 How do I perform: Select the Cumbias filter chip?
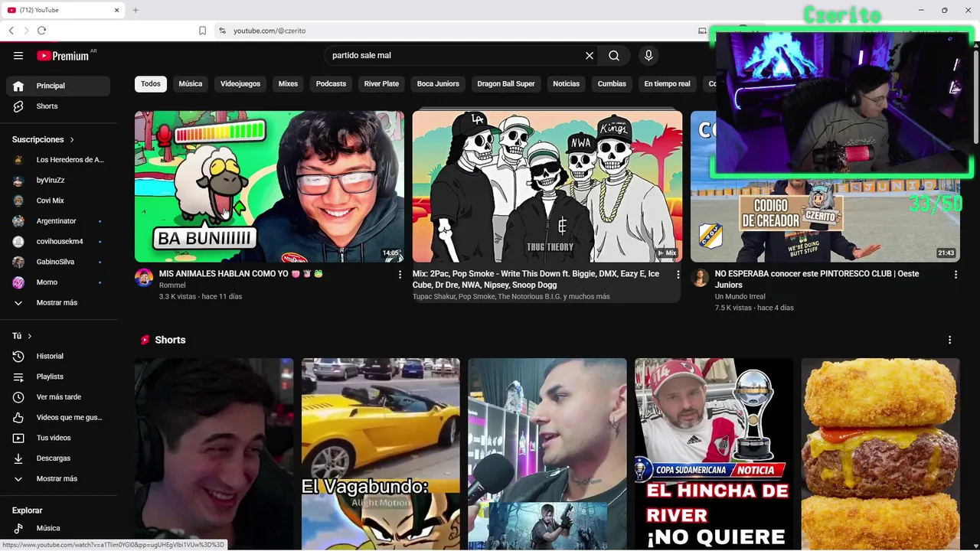[x=612, y=83]
